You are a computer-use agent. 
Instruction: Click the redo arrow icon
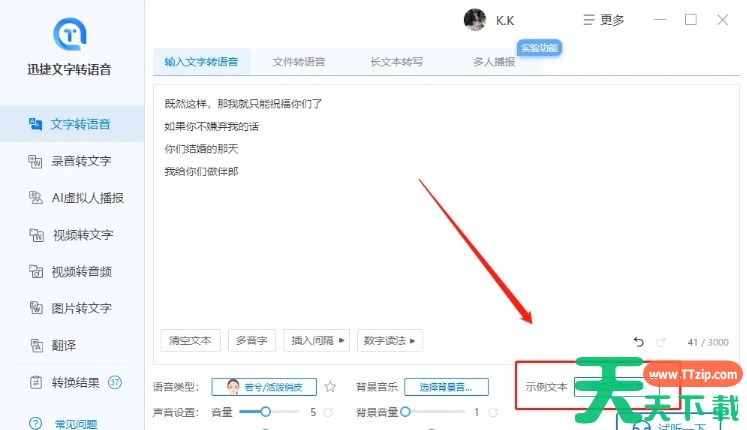[x=661, y=342]
